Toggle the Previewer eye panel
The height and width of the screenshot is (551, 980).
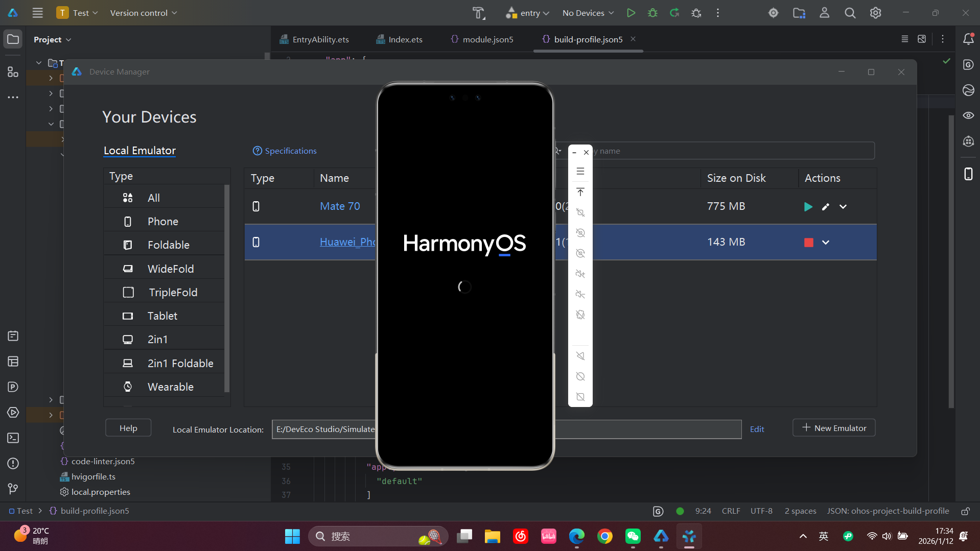click(x=968, y=116)
